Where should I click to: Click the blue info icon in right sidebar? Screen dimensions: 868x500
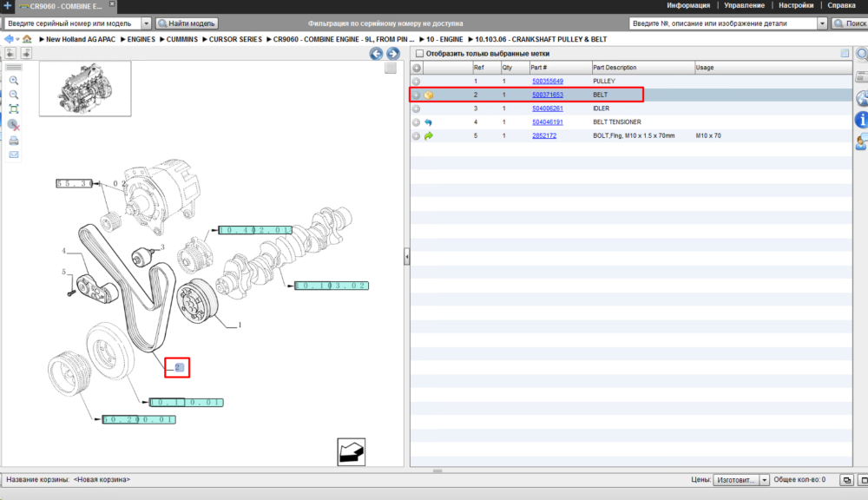(x=861, y=119)
